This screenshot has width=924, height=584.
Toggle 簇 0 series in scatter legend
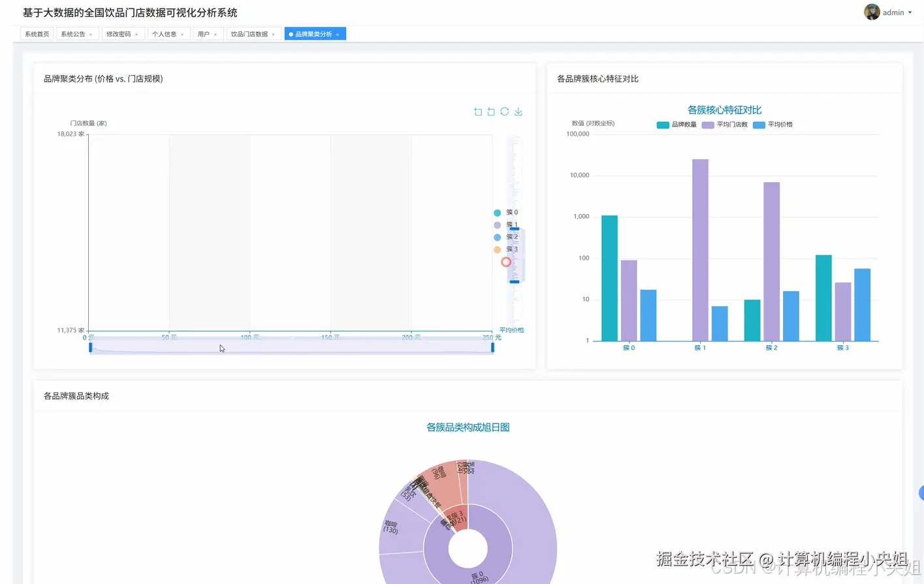click(506, 213)
